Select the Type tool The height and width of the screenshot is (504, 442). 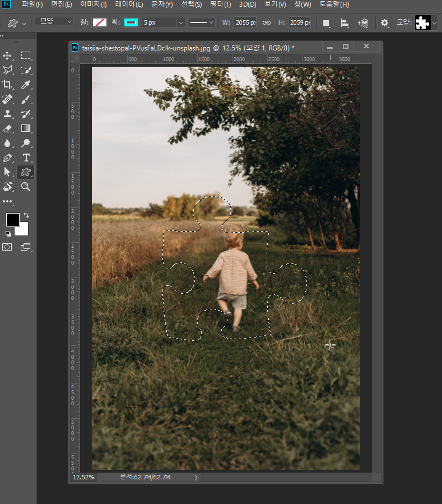tap(26, 158)
